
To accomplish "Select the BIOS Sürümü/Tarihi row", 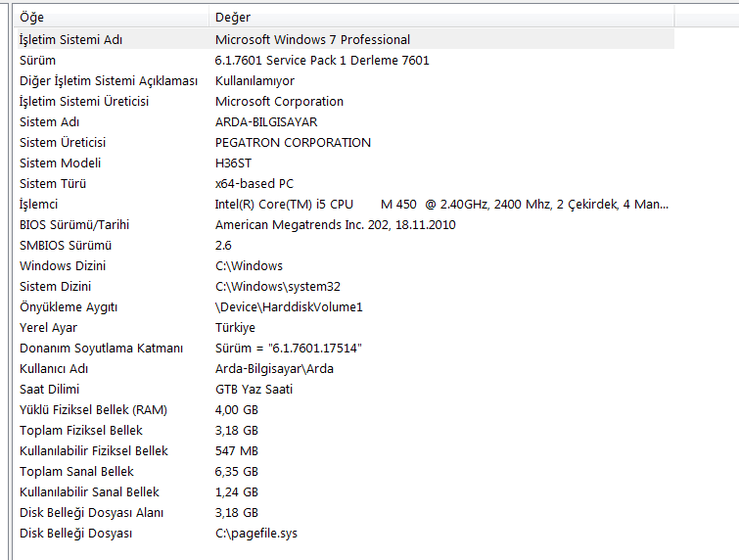I will [74, 224].
